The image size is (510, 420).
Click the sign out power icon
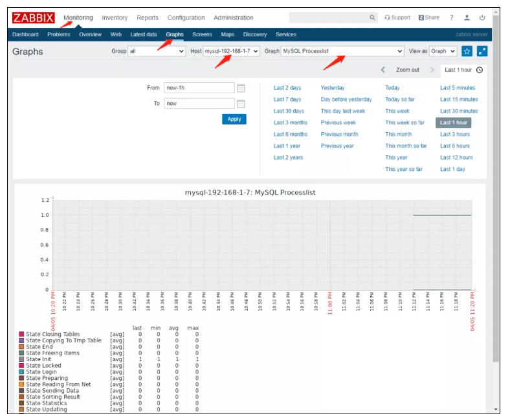(482, 17)
